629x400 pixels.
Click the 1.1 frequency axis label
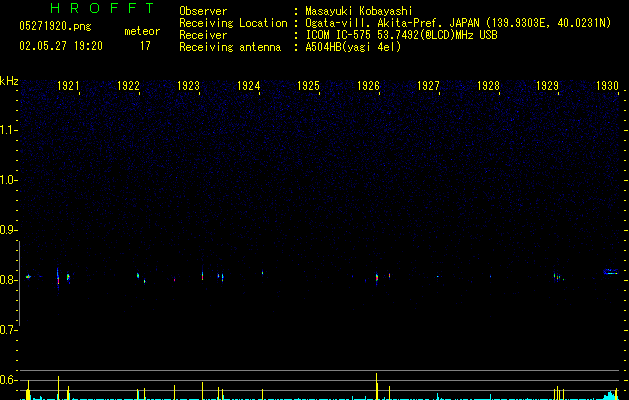tap(7, 130)
